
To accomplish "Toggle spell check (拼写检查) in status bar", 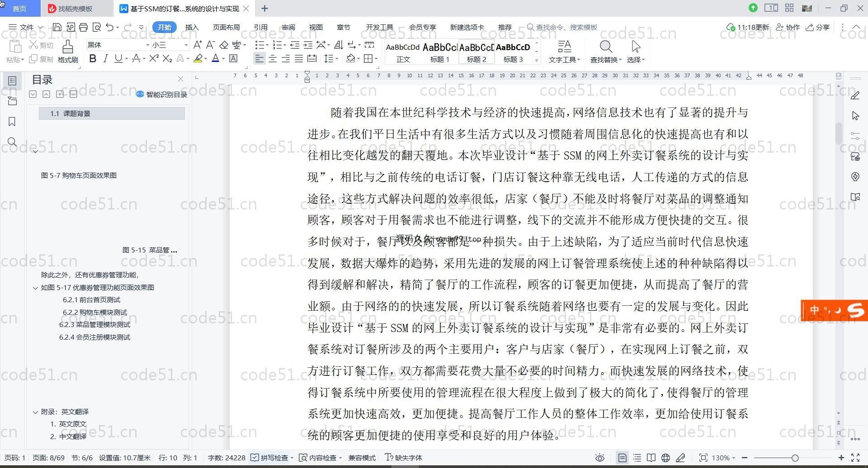I will tap(270, 458).
